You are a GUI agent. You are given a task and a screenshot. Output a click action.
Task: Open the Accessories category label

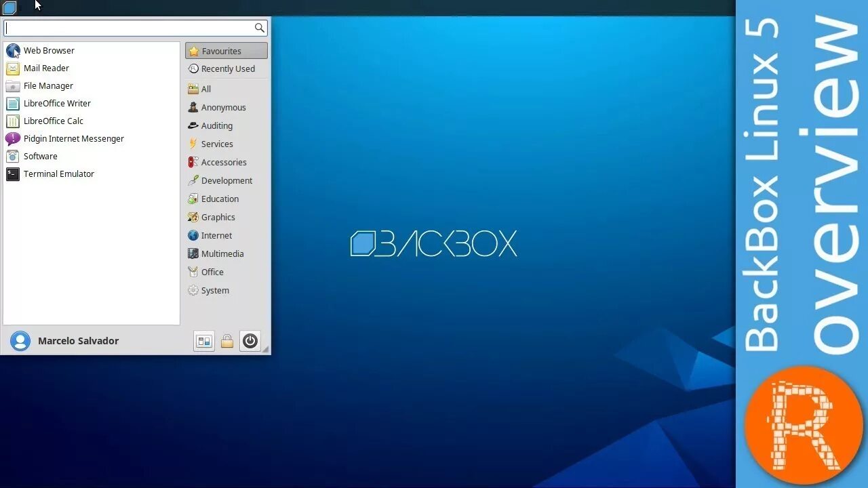pos(224,163)
